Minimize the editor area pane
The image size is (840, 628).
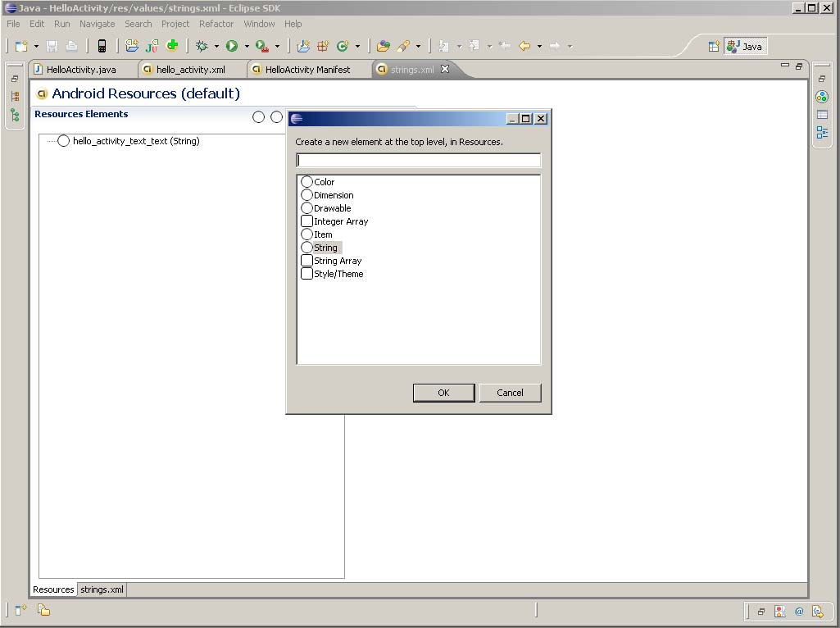point(785,66)
